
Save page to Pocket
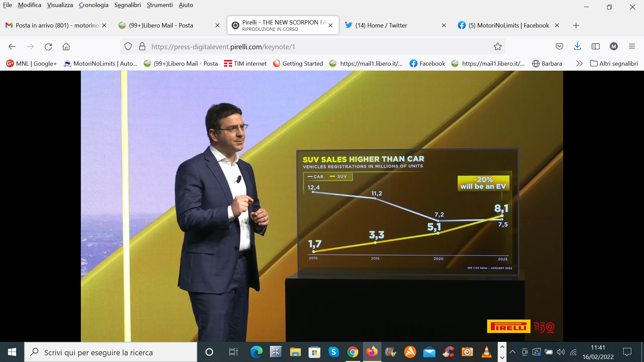559,47
